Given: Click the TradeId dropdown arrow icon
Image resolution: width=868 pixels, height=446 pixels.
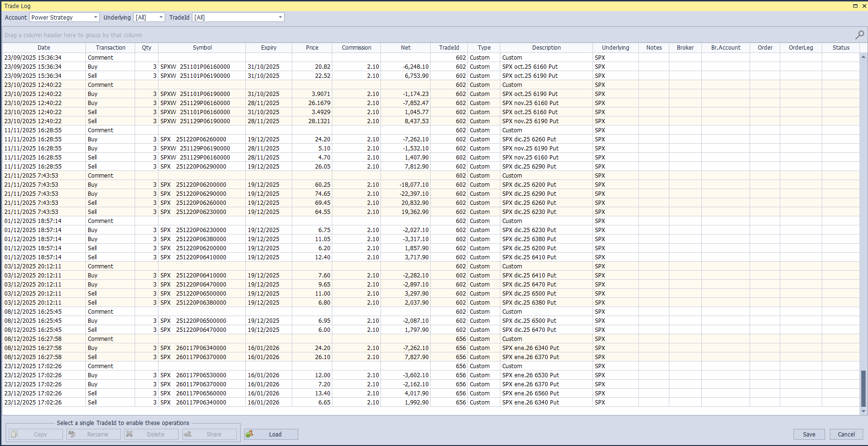Looking at the screenshot, I should [280, 17].
